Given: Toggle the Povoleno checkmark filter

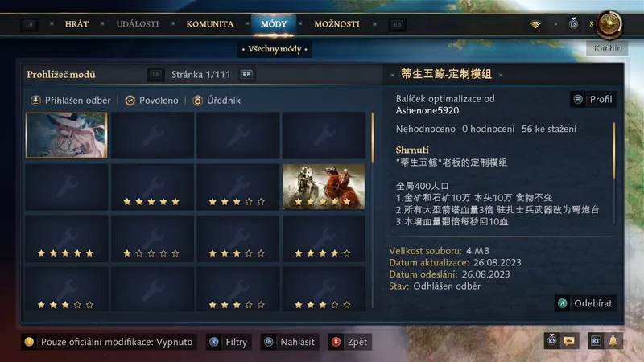Looking at the screenshot, I should coord(130,101).
